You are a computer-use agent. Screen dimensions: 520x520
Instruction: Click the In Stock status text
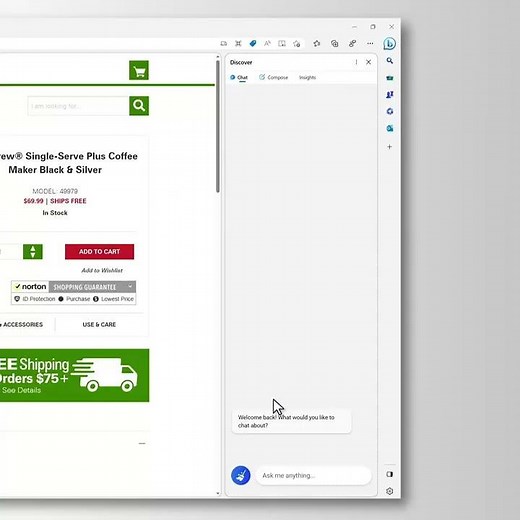pyautogui.click(x=55, y=213)
